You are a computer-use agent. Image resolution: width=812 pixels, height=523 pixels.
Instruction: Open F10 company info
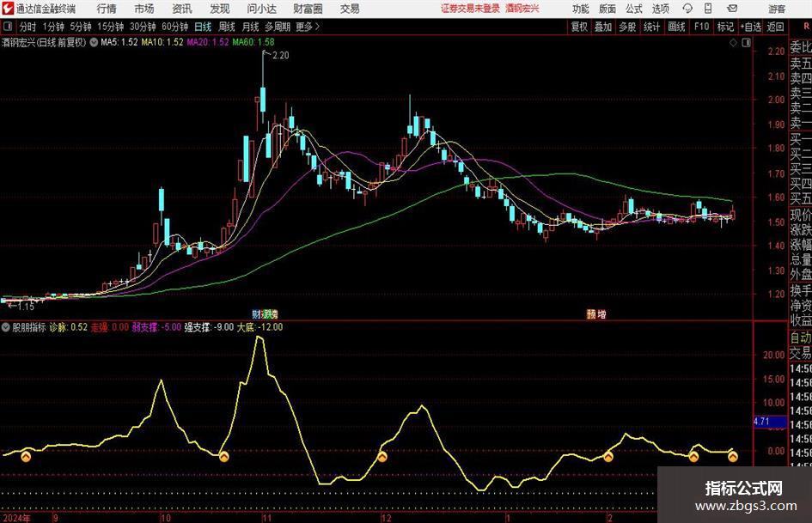coord(702,26)
